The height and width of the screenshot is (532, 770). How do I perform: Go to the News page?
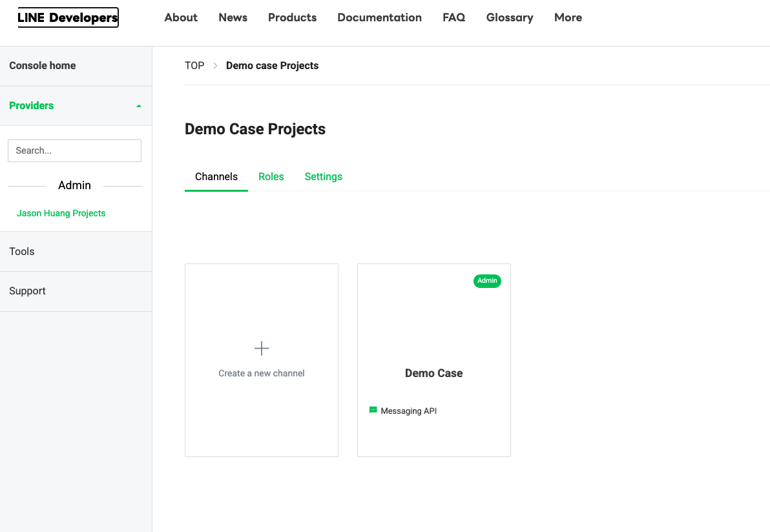(233, 17)
